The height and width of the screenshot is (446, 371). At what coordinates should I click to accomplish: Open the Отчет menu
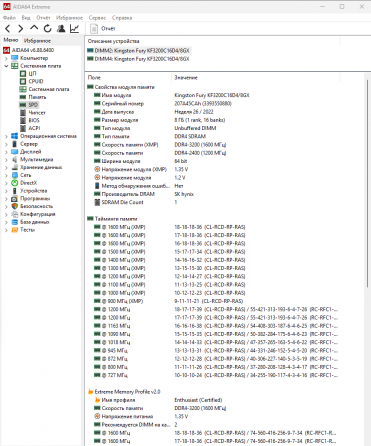(43, 18)
